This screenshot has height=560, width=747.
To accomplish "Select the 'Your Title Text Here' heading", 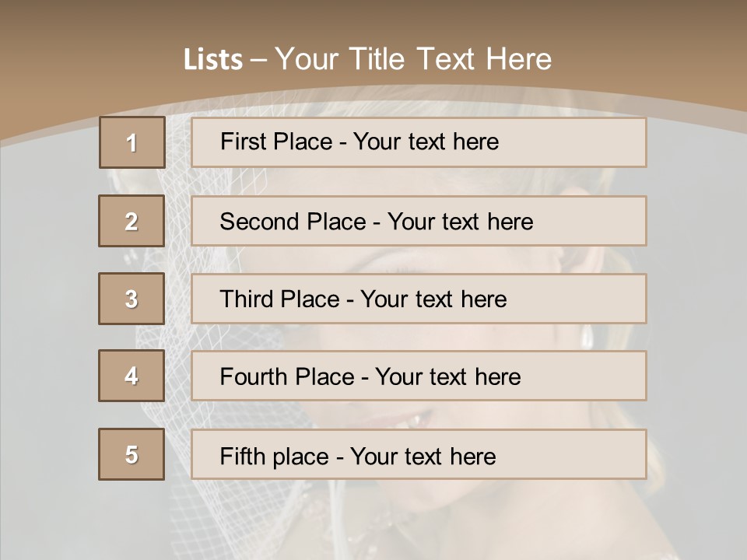I will (413, 59).
